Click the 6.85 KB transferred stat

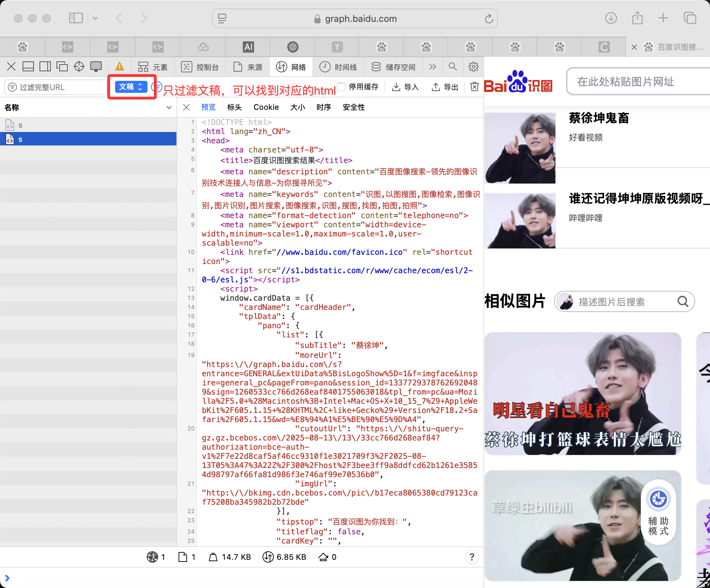(284, 557)
